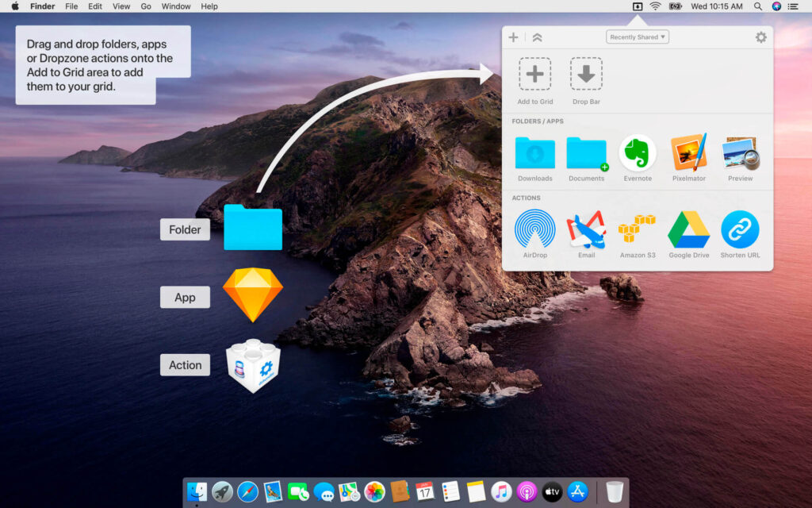Open the Documents folder in Dropzone
This screenshot has width=812, height=508.
click(586, 152)
